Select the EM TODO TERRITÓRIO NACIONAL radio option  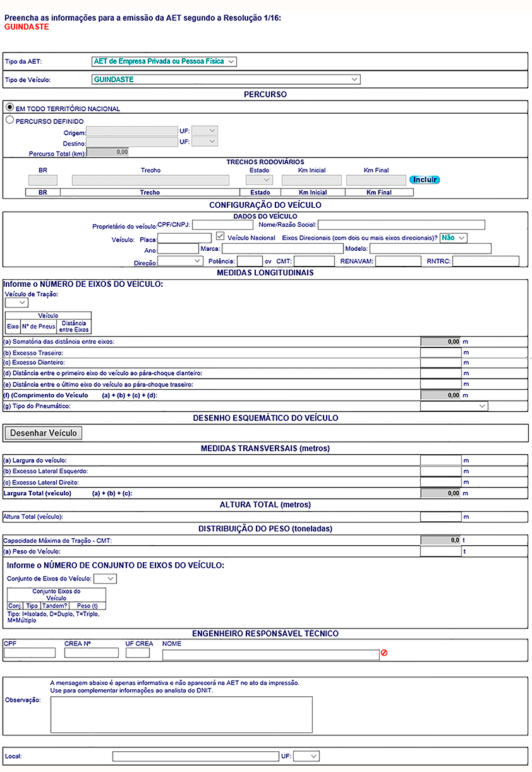(9, 108)
